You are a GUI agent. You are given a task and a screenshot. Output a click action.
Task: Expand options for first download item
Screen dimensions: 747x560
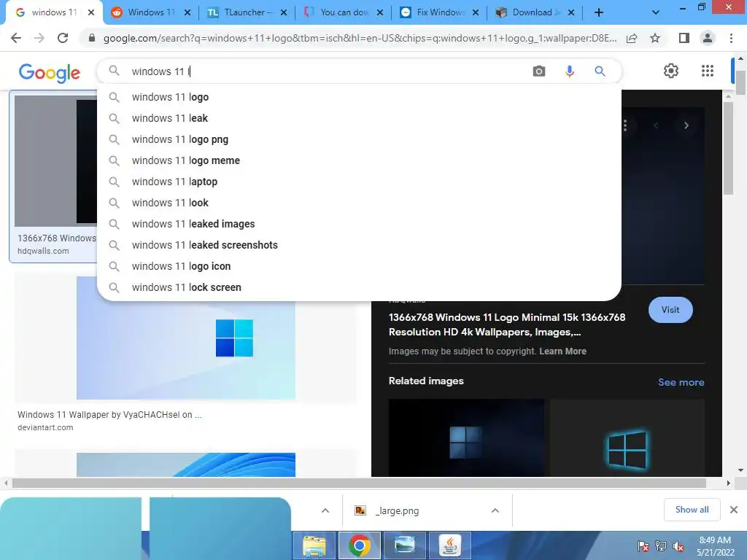click(325, 510)
